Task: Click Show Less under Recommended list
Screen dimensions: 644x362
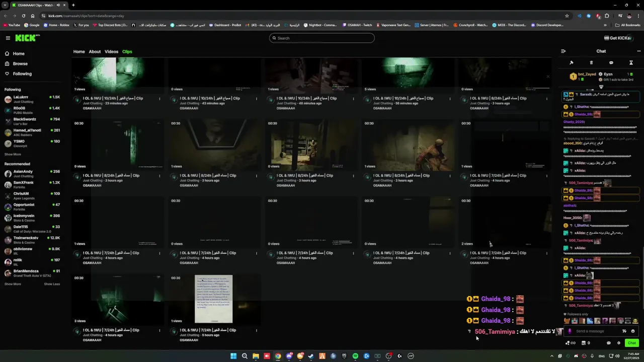Action: (52, 284)
